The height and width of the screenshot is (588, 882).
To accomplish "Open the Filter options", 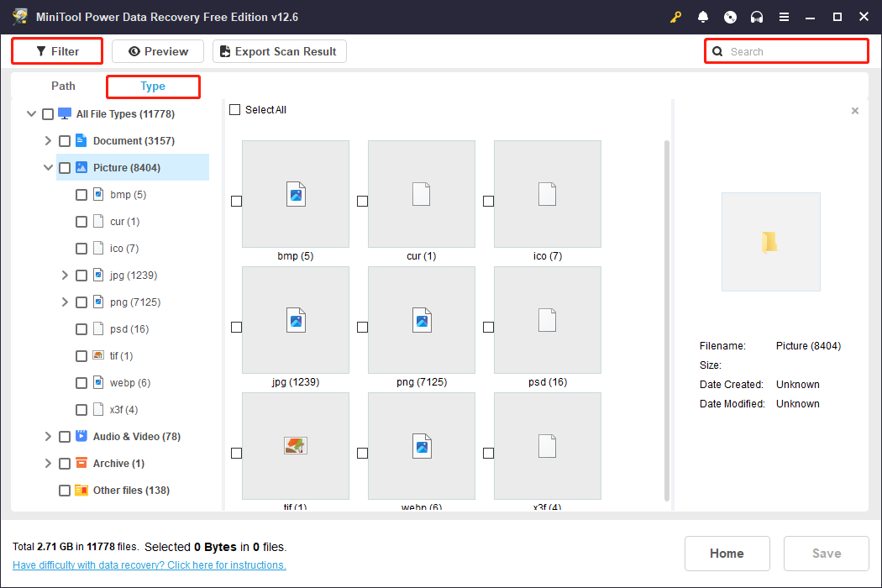I will tap(57, 51).
